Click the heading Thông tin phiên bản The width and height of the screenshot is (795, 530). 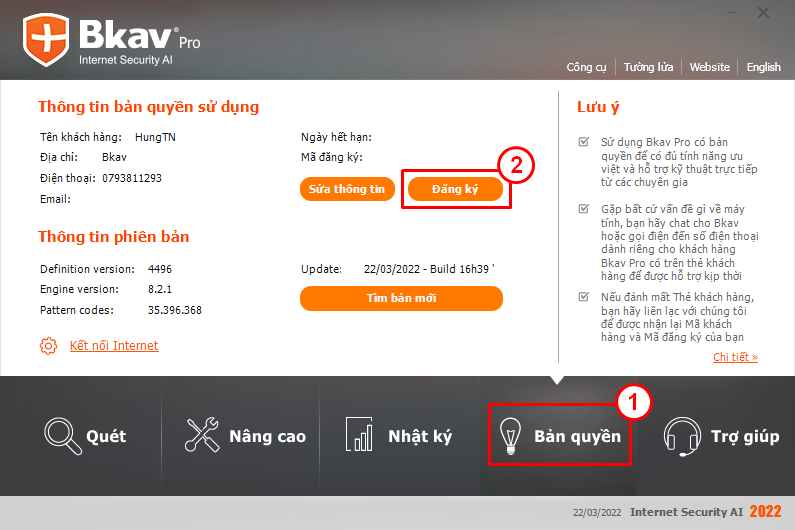(x=114, y=237)
